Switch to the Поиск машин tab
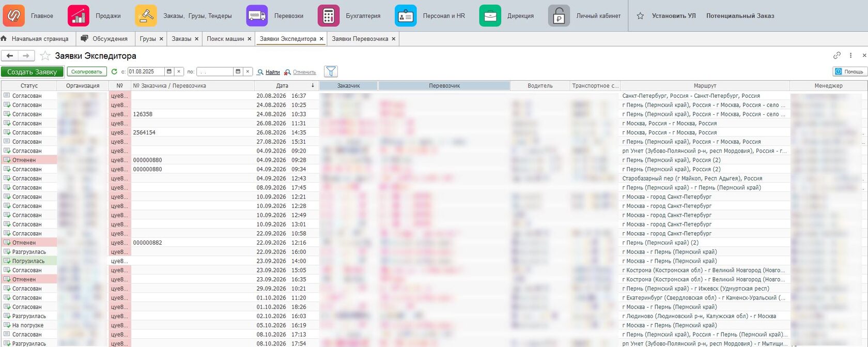 (225, 39)
